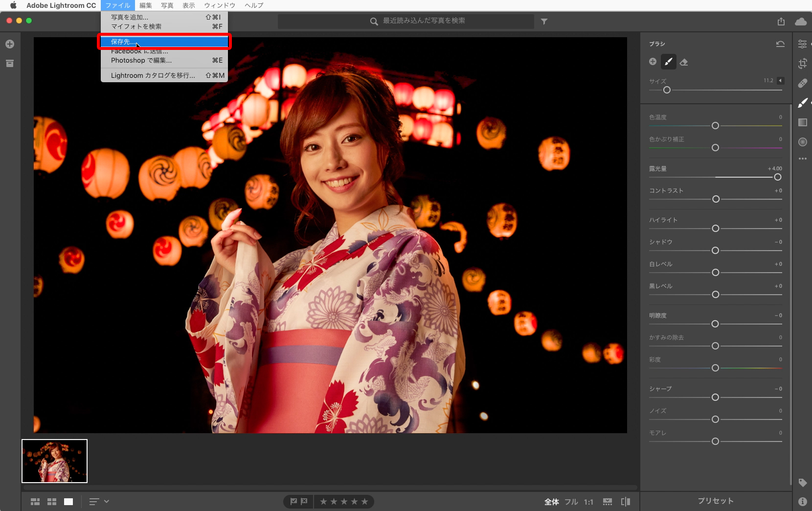Choose Lightroom カタログを移行... menu item
812x511 pixels.
tap(164, 75)
